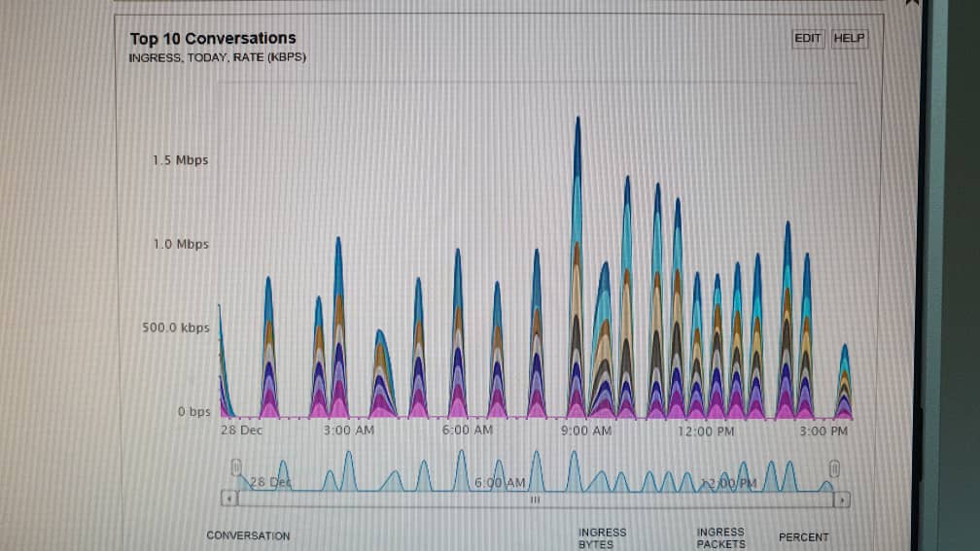Grab the left range handle on overview chart

235,467
